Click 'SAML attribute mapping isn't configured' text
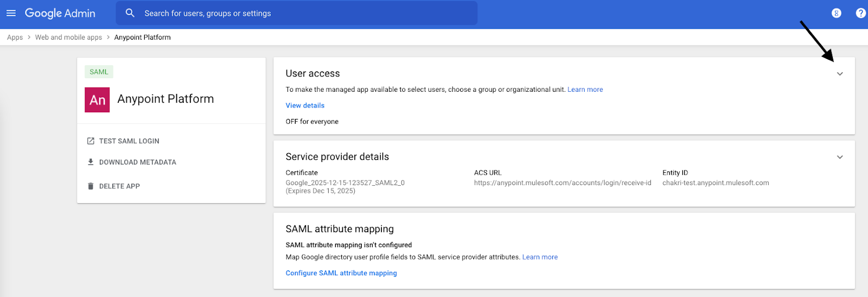Image resolution: width=868 pixels, height=297 pixels. 349,245
